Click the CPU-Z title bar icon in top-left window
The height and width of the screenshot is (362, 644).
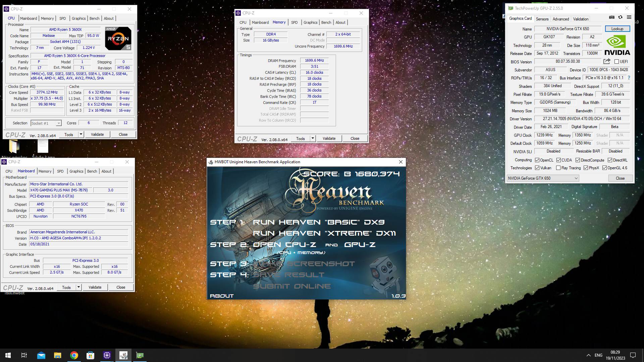pos(6,9)
